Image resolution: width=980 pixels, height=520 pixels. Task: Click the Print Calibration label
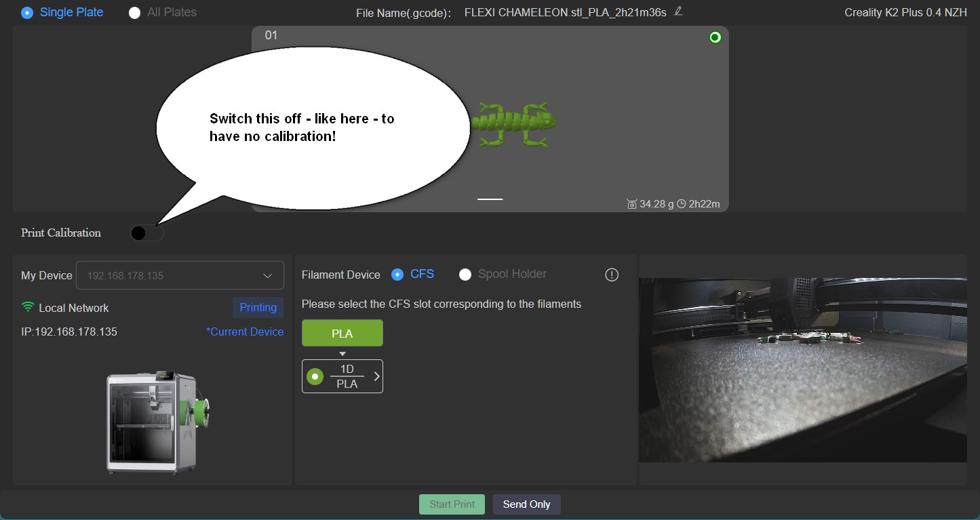[61, 233]
